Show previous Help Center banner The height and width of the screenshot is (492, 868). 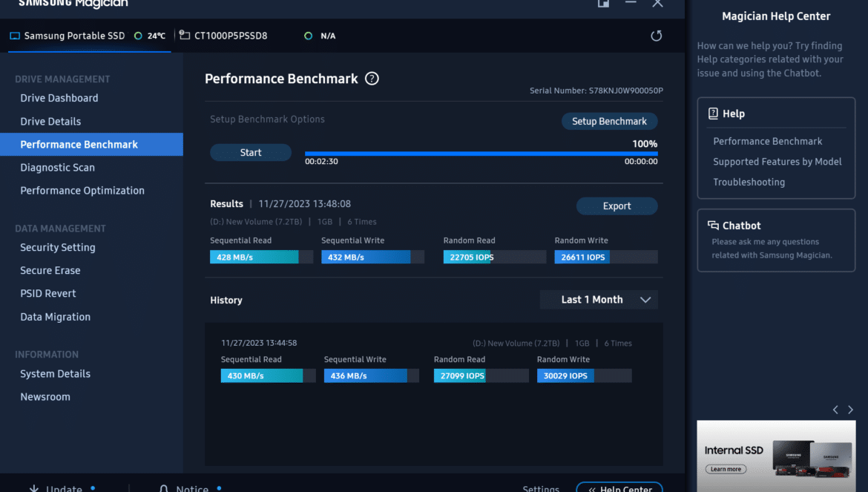coord(835,410)
